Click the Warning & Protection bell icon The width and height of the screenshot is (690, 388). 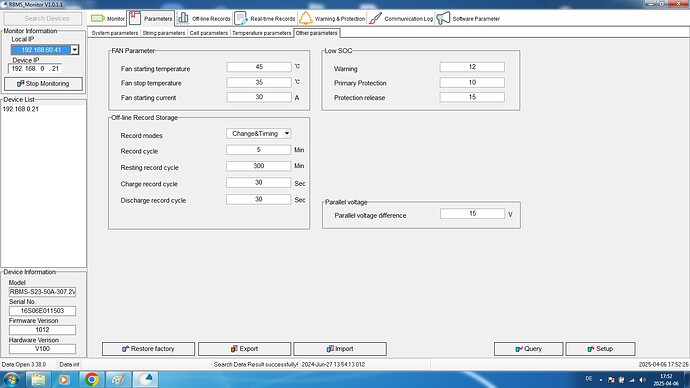pos(305,18)
